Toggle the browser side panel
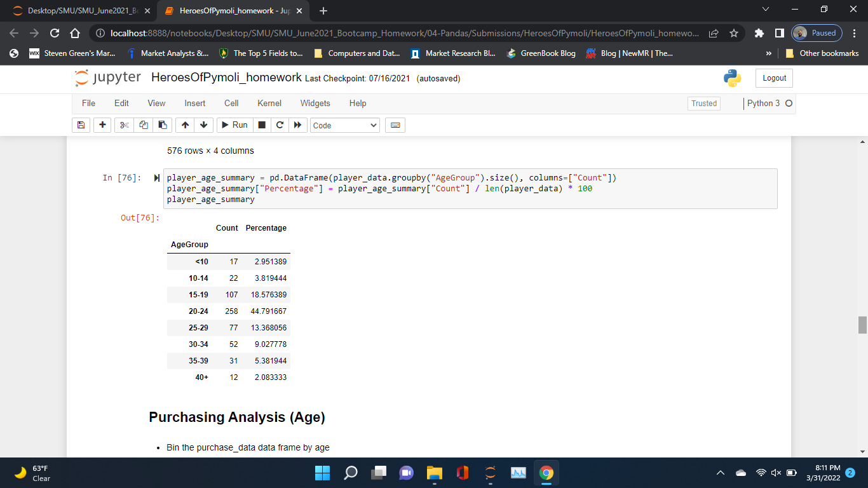 [779, 33]
